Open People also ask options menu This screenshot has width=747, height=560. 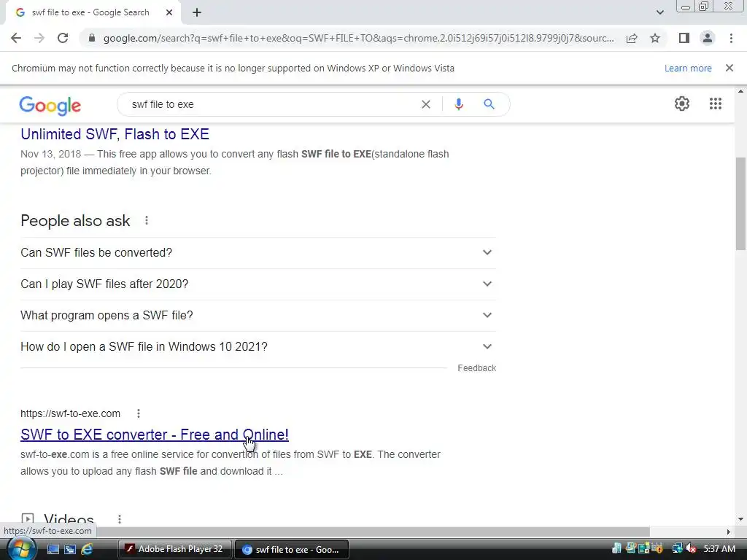coord(147,220)
